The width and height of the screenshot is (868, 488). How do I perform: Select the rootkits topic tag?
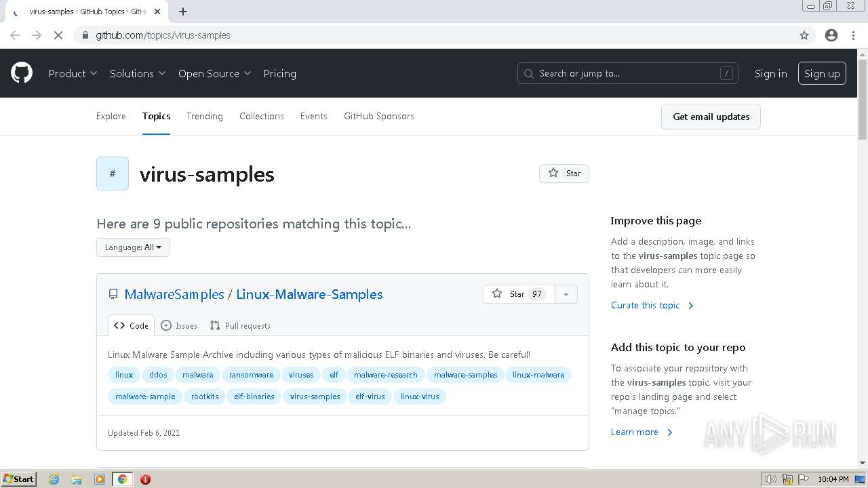point(205,396)
